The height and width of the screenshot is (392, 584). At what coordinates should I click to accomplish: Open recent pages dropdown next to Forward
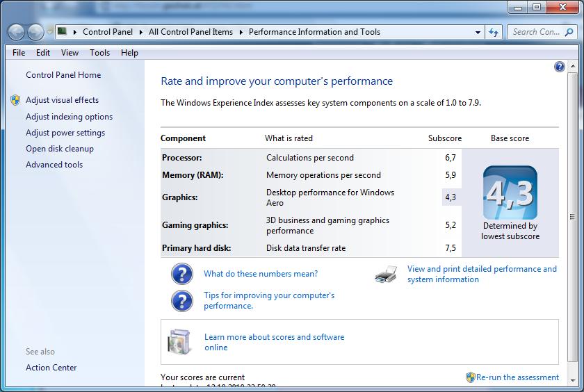tap(49, 32)
